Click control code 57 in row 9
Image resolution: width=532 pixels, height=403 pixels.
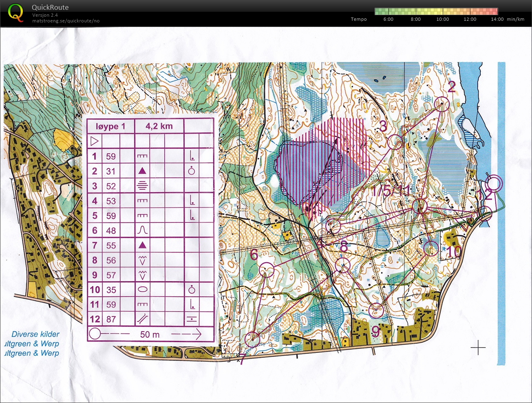[x=111, y=275]
